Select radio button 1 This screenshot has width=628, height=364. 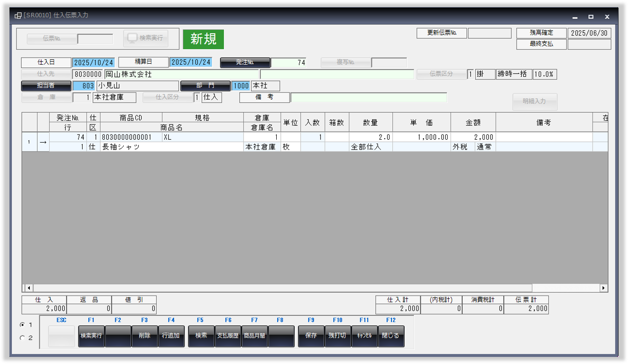[x=22, y=325]
